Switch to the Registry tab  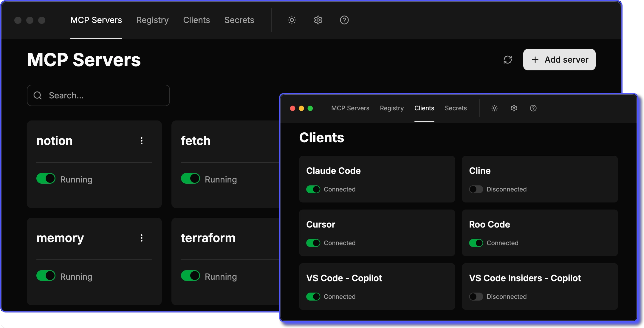[152, 20]
